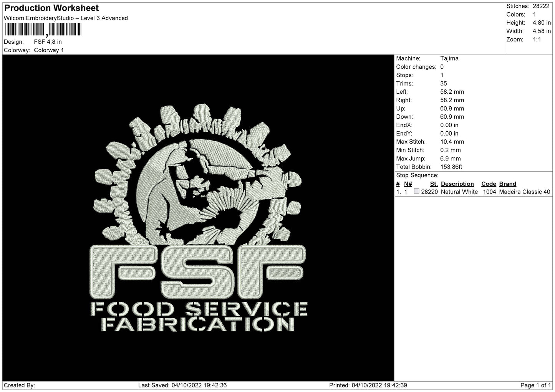Click the Down label
The height and width of the screenshot is (392, 555).
click(x=404, y=117)
